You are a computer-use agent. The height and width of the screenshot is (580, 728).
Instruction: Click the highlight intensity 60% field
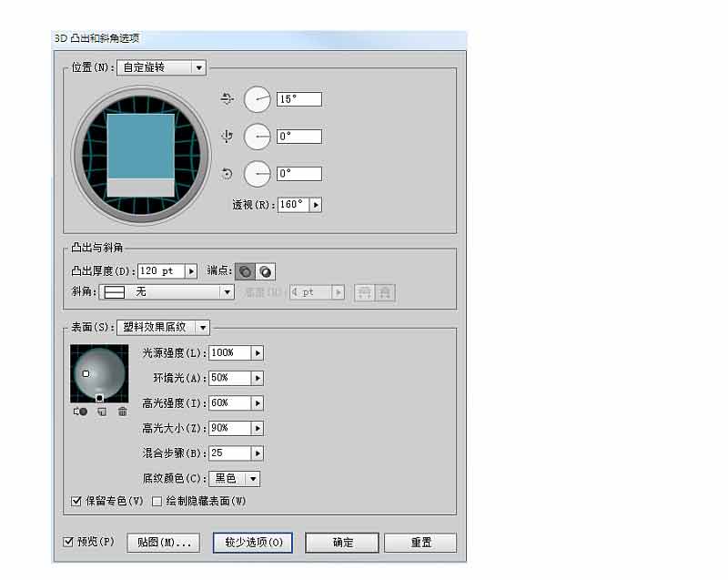(x=230, y=403)
